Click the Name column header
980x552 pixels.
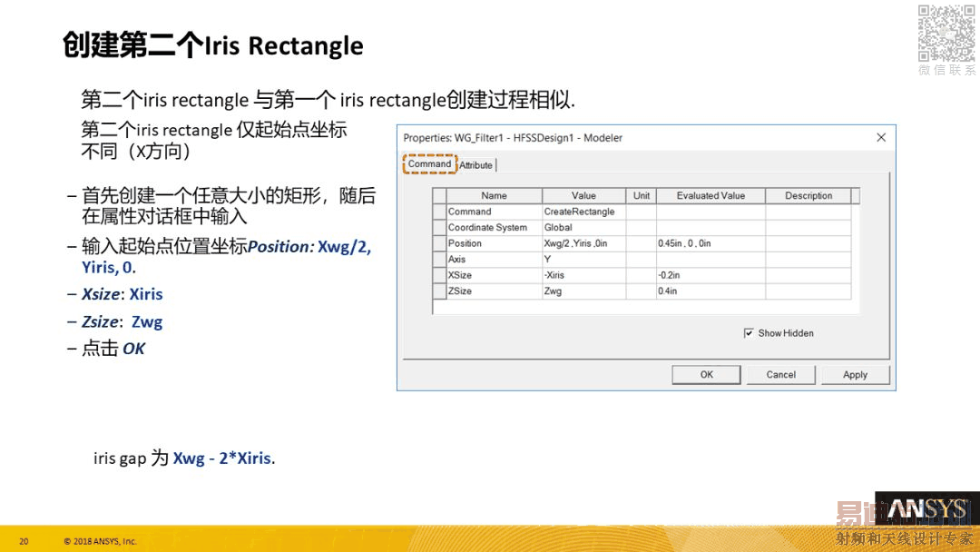(x=494, y=196)
